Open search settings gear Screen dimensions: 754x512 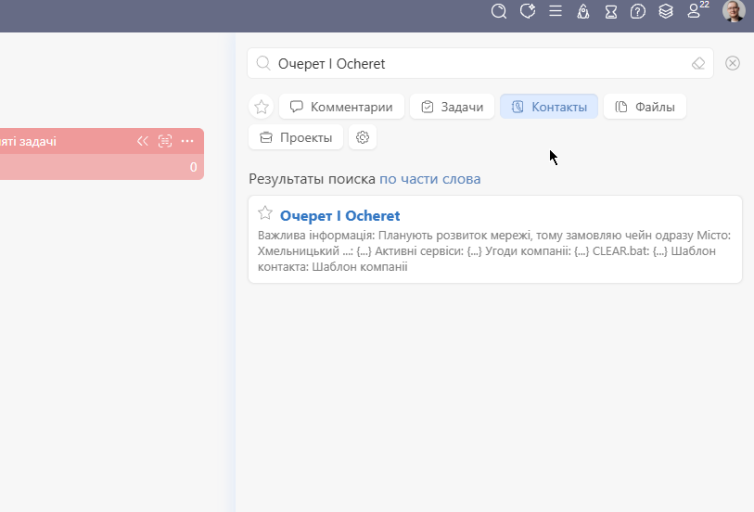363,137
